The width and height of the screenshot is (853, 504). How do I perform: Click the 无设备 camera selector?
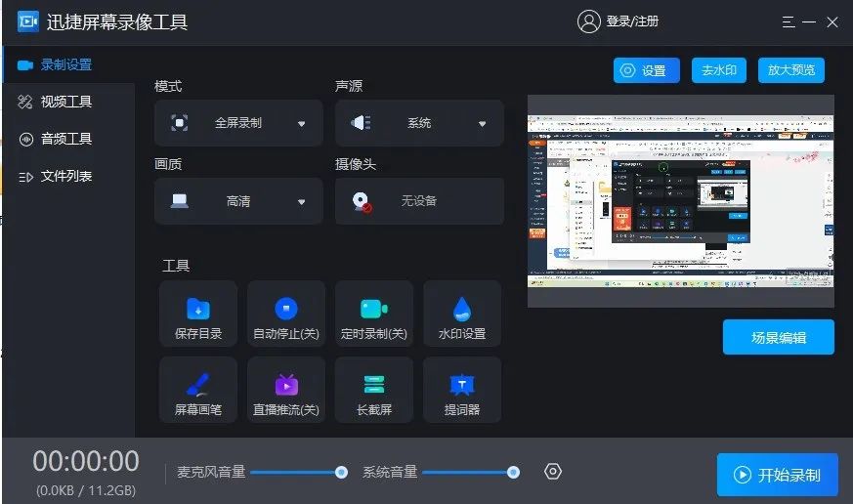coord(419,201)
